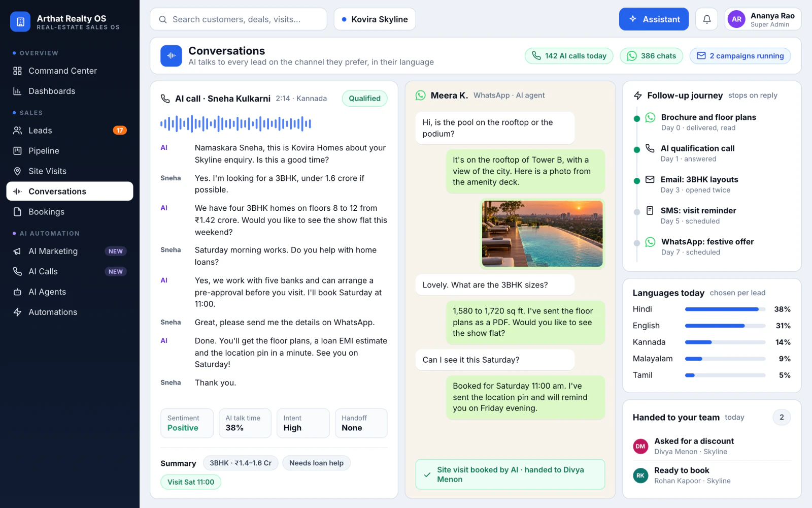Open Site Visits page
This screenshot has width=812, height=508.
pos(70,171)
